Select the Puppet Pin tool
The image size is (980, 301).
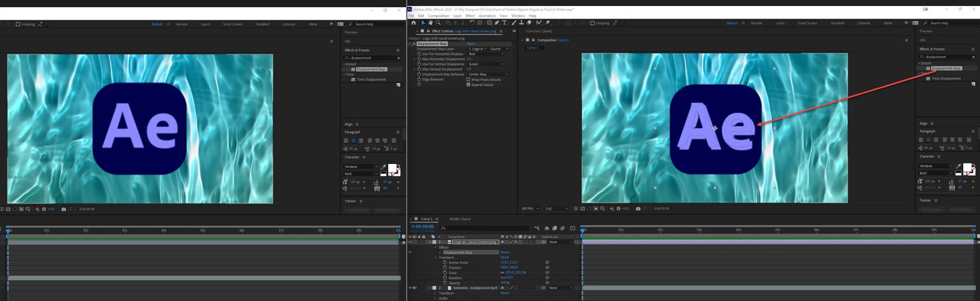(548, 23)
